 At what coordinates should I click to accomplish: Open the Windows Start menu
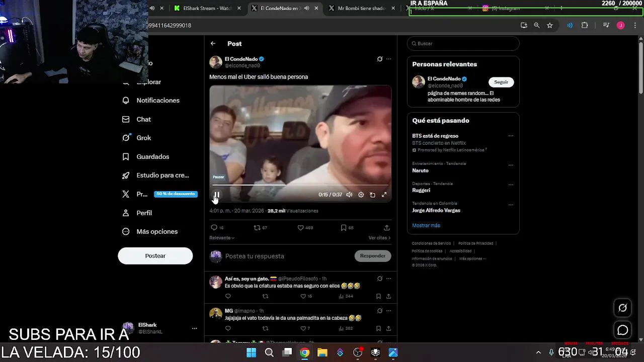pyautogui.click(x=251, y=352)
